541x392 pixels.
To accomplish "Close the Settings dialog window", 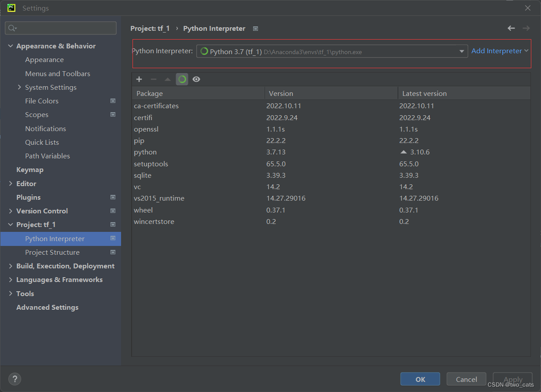I will click(x=528, y=8).
